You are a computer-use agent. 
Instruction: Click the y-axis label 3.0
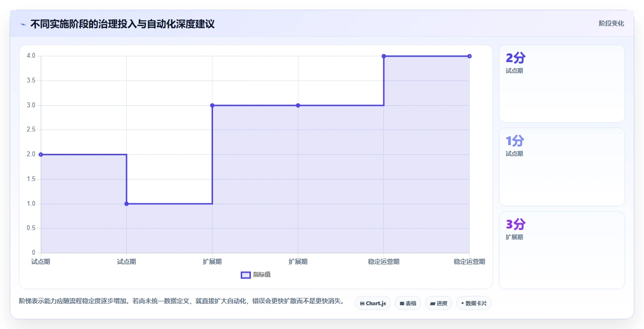[x=31, y=105]
